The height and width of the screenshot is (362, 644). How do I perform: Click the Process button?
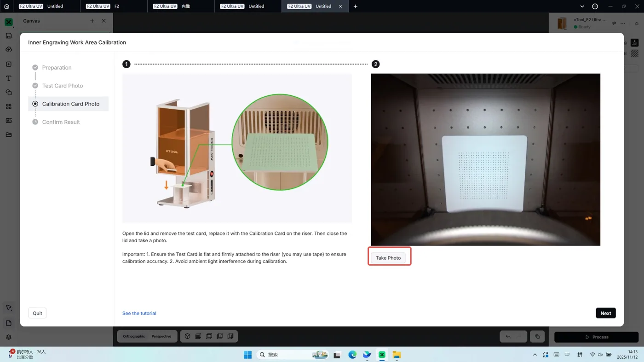click(x=596, y=337)
